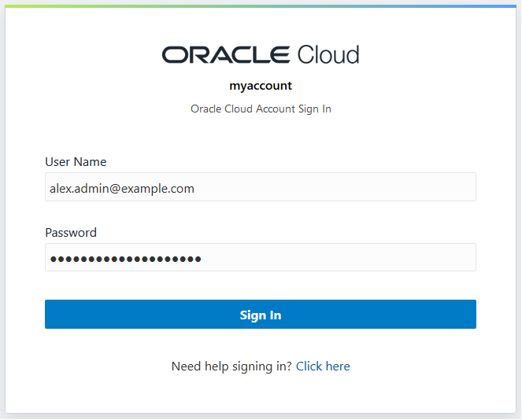Image resolution: width=522 pixels, height=420 pixels.
Task: Focus the Password input field
Action: pos(261,257)
